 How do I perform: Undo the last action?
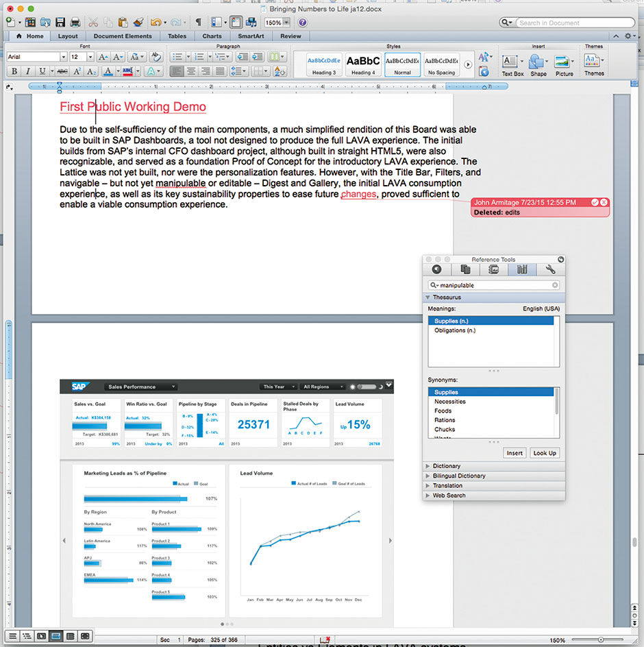click(156, 23)
